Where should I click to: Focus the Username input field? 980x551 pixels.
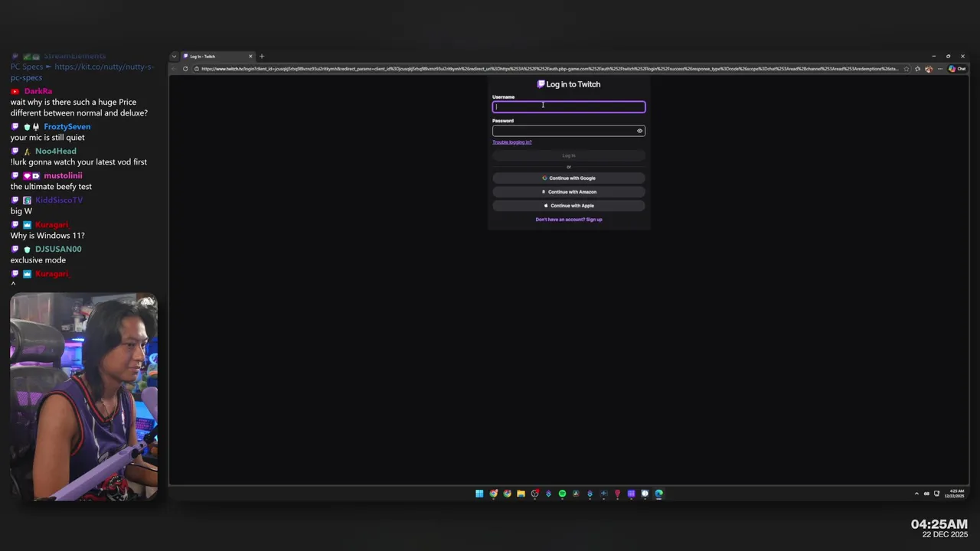coord(569,107)
